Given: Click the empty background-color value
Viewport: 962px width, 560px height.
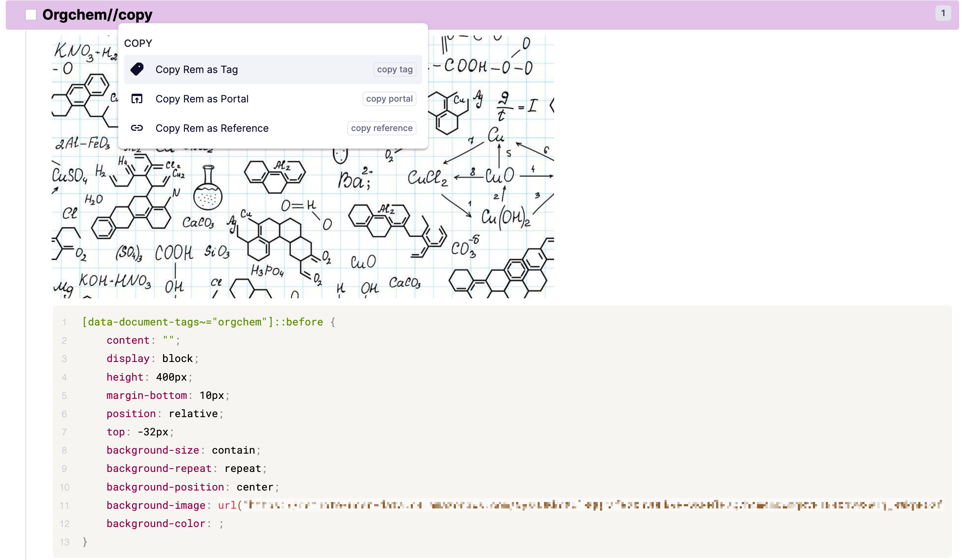Looking at the screenshot, I should 216,524.
